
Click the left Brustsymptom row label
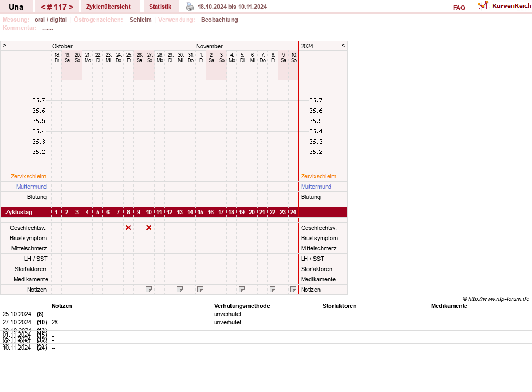(x=28, y=238)
